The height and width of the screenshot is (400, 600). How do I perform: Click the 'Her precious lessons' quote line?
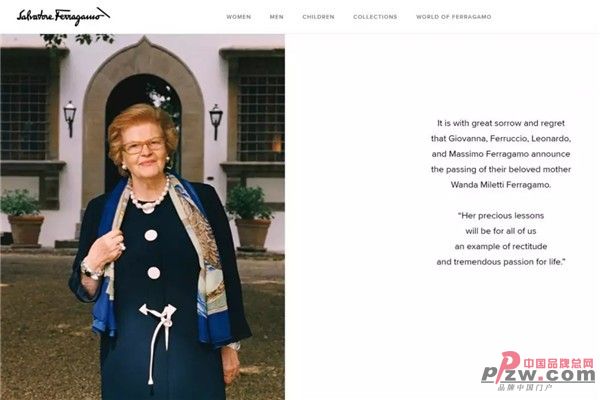501,216
